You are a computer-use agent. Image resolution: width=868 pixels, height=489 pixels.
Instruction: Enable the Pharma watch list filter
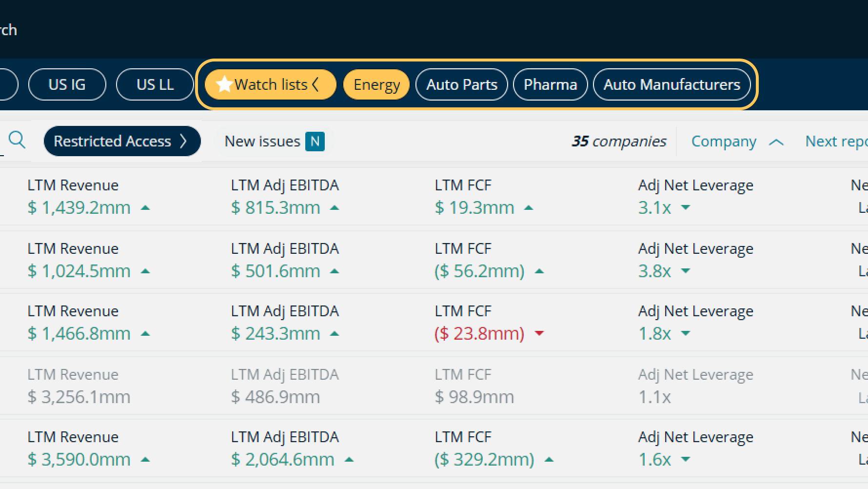(550, 84)
